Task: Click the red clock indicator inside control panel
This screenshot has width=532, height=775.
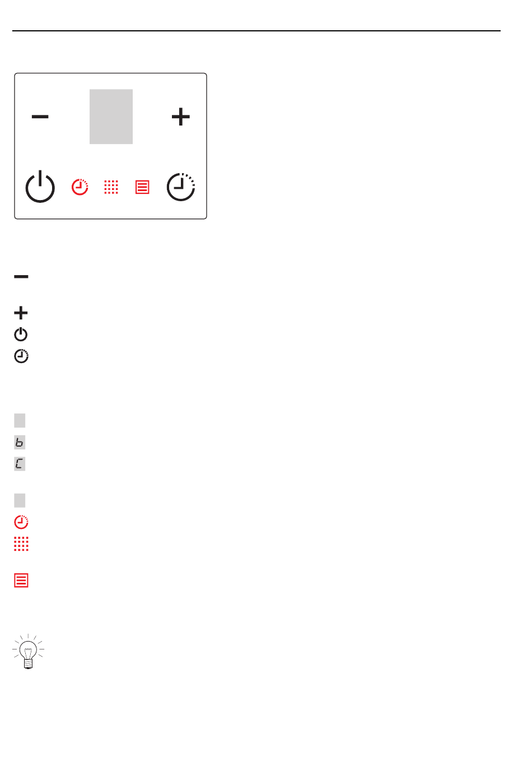Action: [80, 187]
